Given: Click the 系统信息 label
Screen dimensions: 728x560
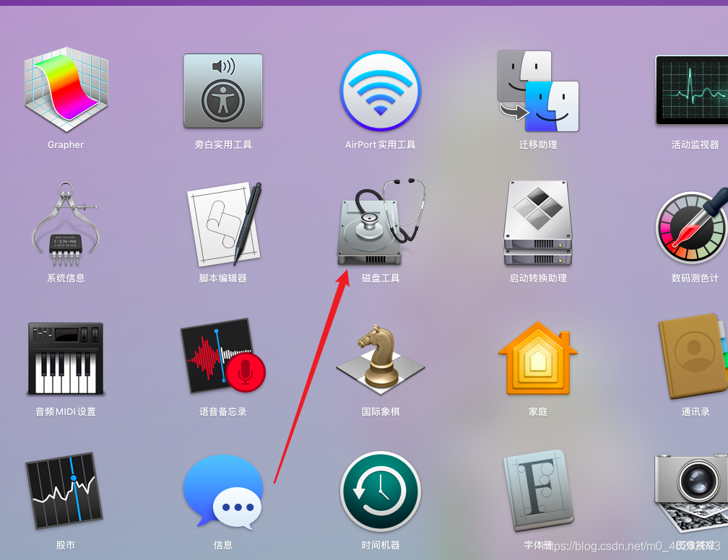Looking at the screenshot, I should click(x=66, y=279).
